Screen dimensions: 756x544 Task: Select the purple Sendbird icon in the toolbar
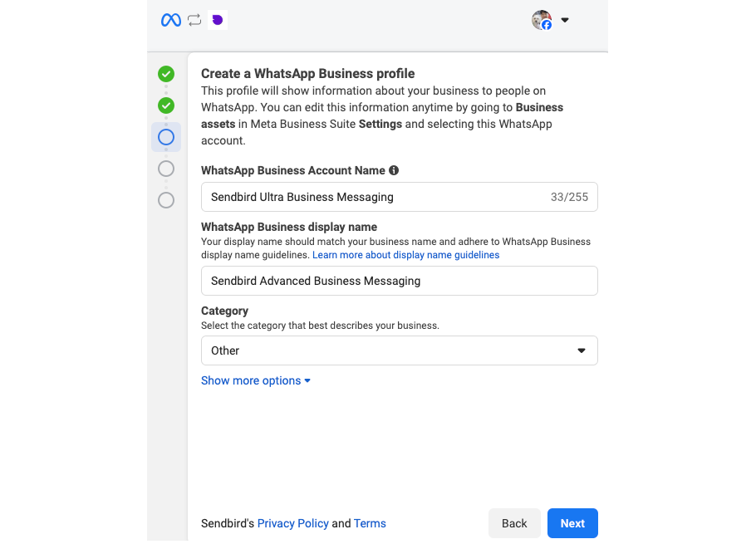(218, 19)
